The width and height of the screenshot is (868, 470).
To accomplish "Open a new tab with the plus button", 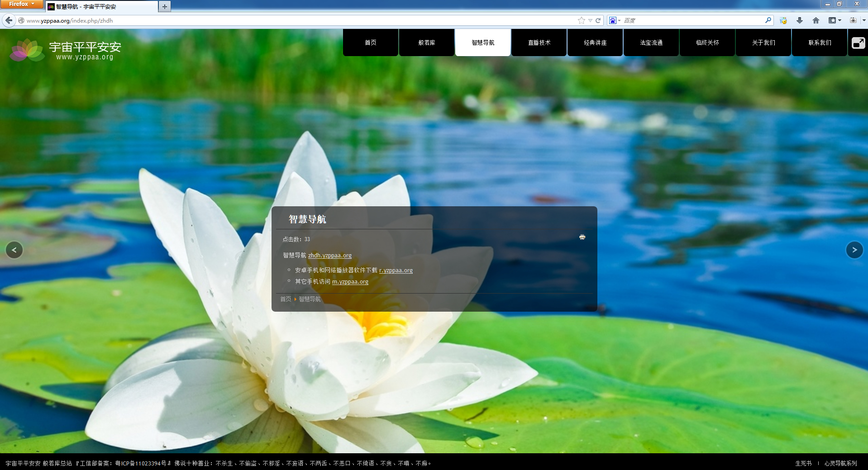I will [165, 6].
